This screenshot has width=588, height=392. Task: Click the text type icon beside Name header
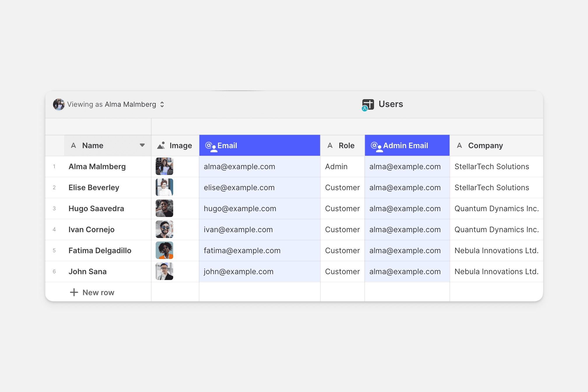(x=73, y=145)
